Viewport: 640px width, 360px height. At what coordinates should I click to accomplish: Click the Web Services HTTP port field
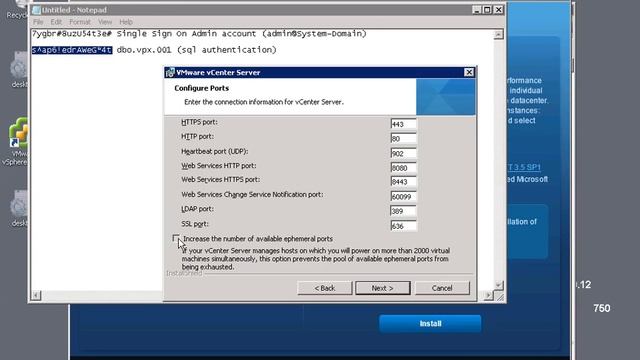click(x=403, y=168)
